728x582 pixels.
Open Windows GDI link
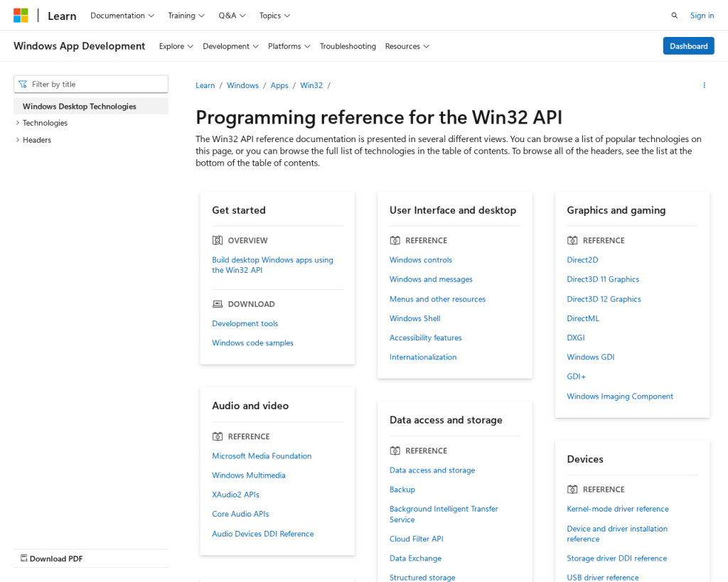point(591,357)
